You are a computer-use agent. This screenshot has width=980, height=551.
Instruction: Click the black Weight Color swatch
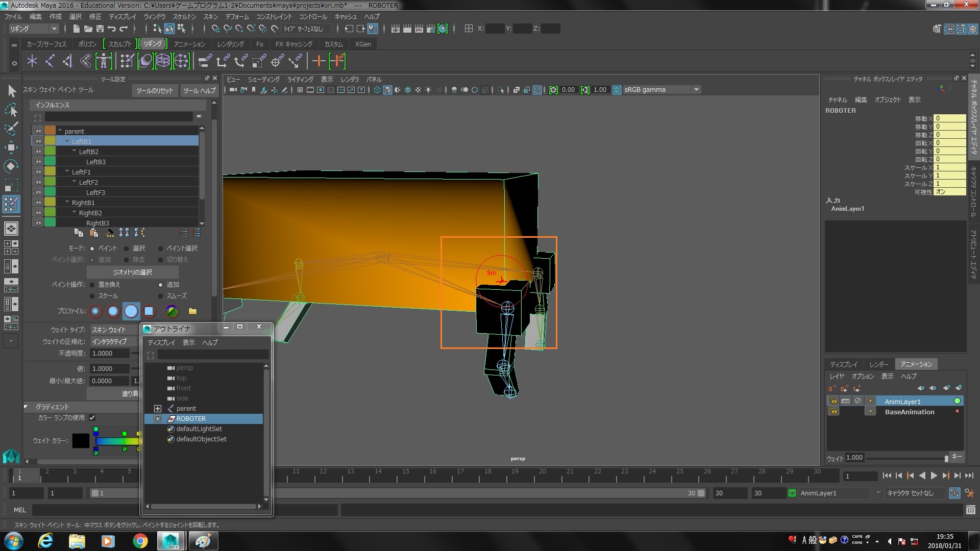pos(81,440)
